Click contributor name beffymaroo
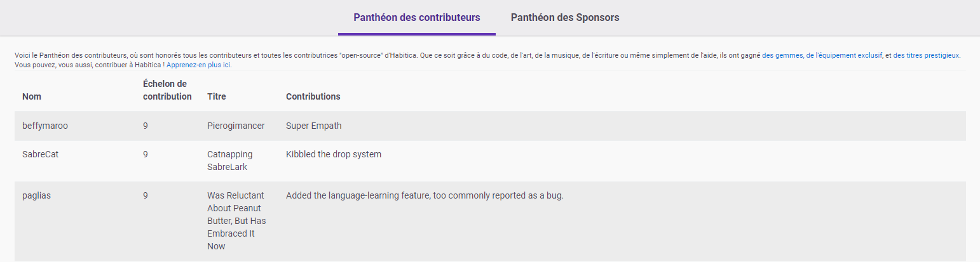The height and width of the screenshot is (262, 980). pyautogui.click(x=45, y=126)
